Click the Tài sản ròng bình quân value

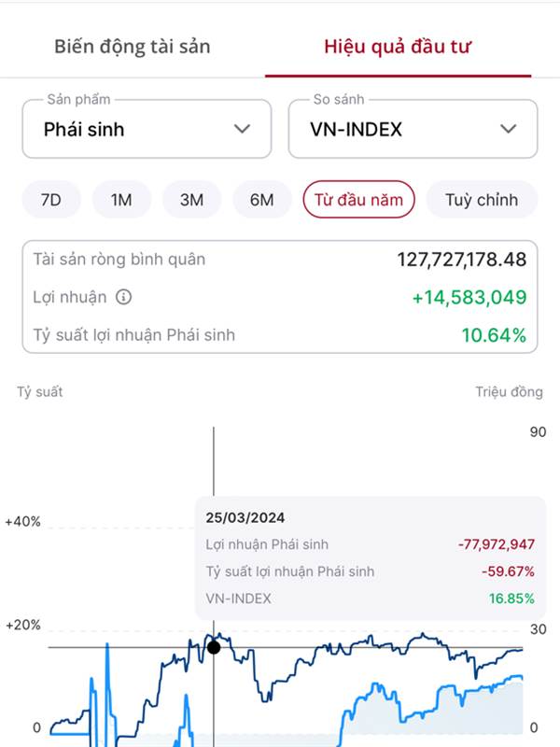tap(462, 260)
